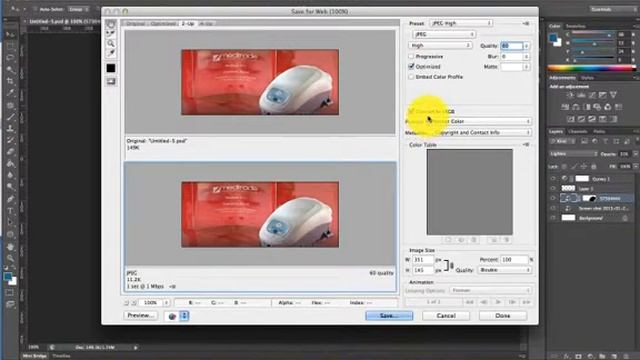Add a Hue/Saturation adjustment

565,107
